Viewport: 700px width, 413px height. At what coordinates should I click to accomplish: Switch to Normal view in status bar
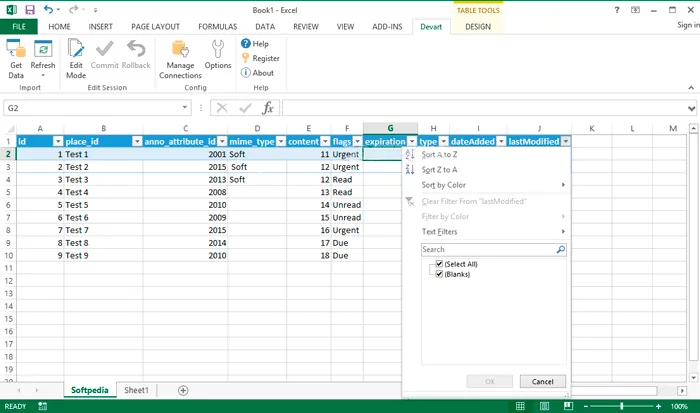[x=520, y=406]
